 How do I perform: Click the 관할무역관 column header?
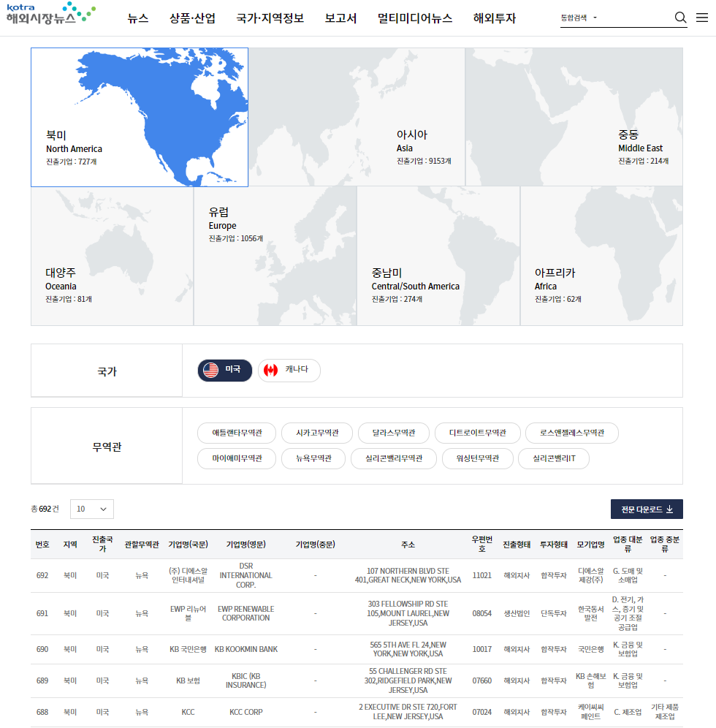tap(142, 545)
